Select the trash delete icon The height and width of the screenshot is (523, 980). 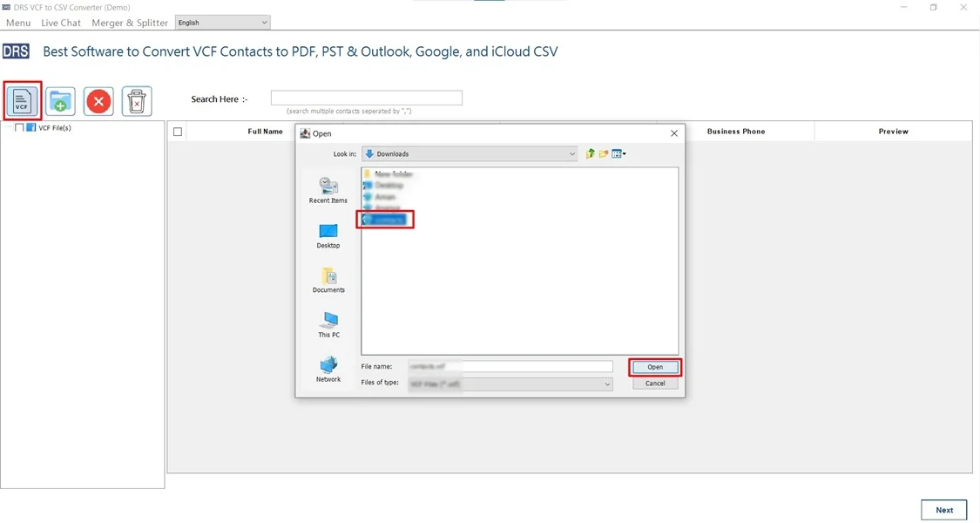click(x=136, y=100)
